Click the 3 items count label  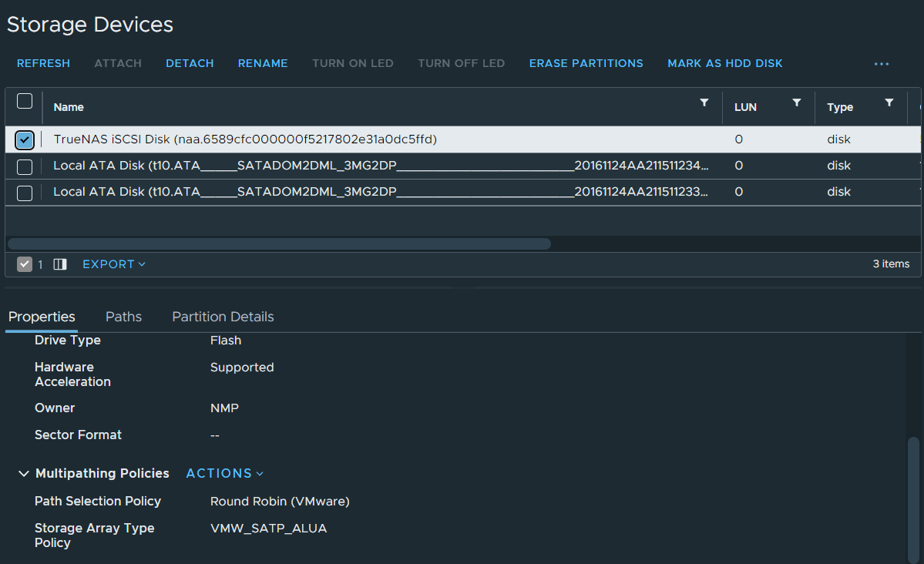coord(891,264)
